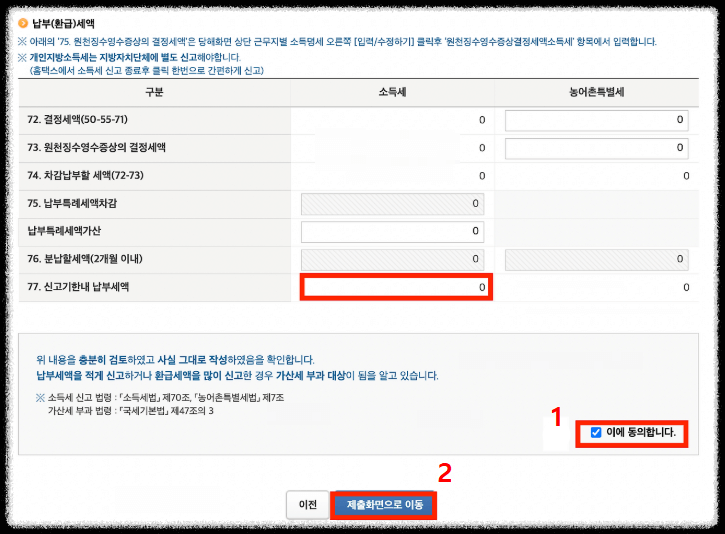Click the 농어촌특별세 field for 76. 분납할세액
The width and height of the screenshot is (725, 534).
(x=596, y=259)
